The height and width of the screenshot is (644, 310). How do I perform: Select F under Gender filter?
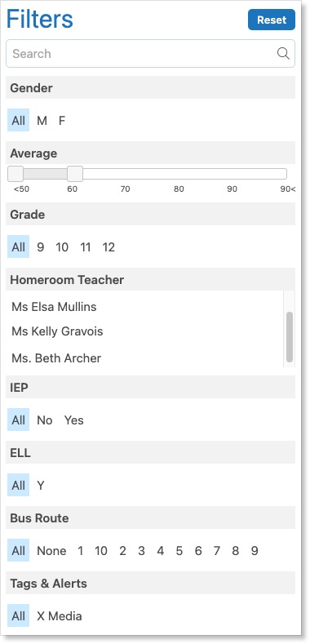[61, 120]
